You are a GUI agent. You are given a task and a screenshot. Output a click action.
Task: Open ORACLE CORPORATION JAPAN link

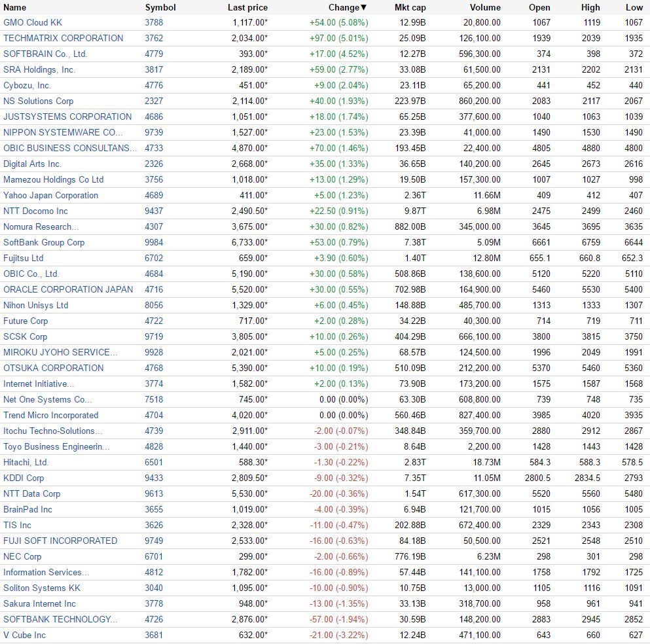68,290
